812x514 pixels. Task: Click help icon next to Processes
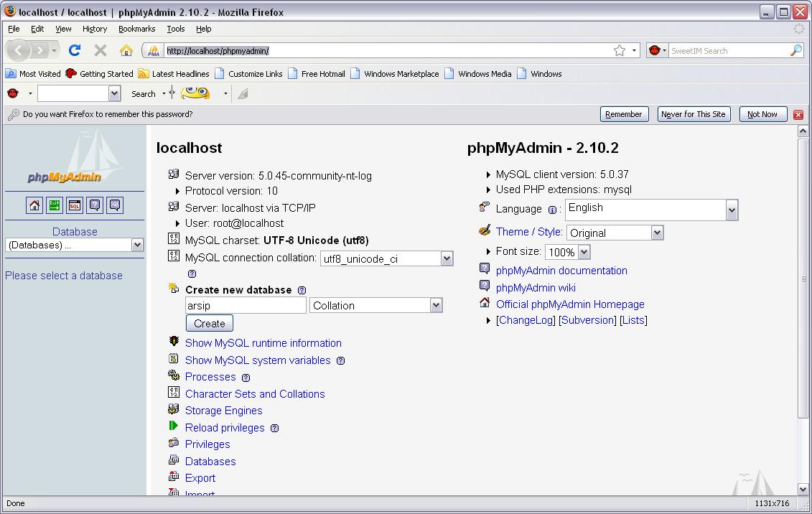click(246, 378)
